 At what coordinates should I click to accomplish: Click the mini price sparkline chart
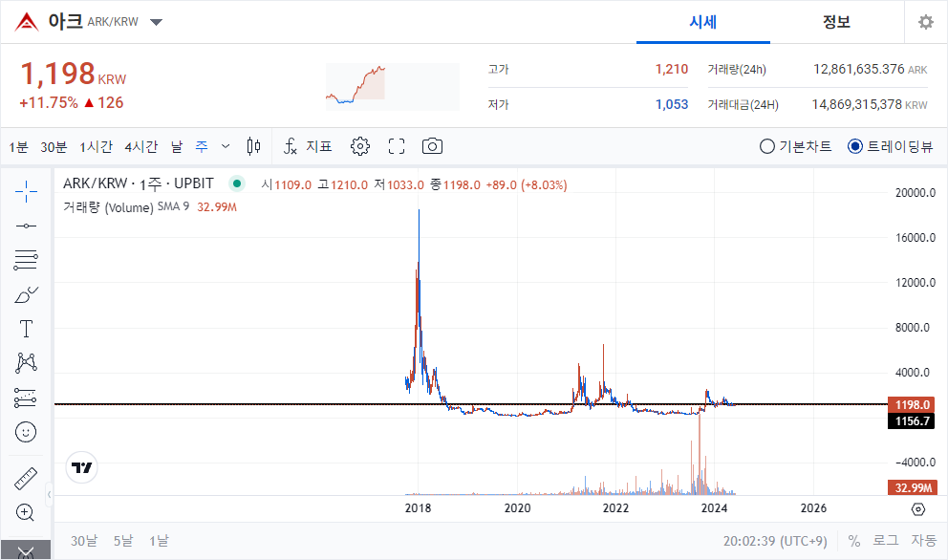coord(393,86)
